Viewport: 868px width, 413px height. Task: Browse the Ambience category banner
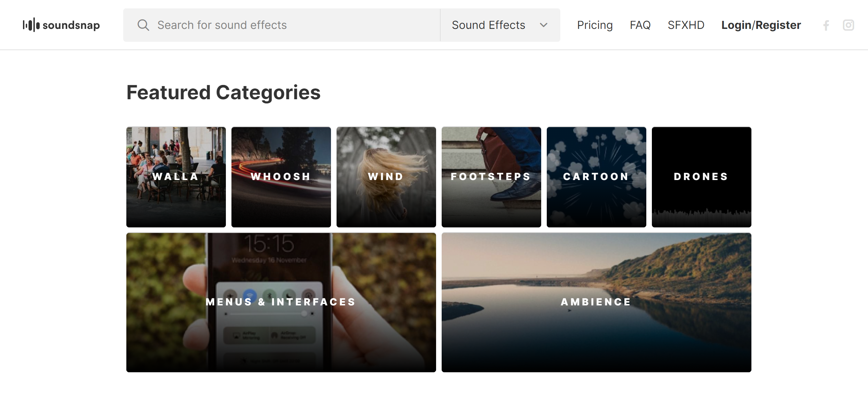tap(596, 302)
